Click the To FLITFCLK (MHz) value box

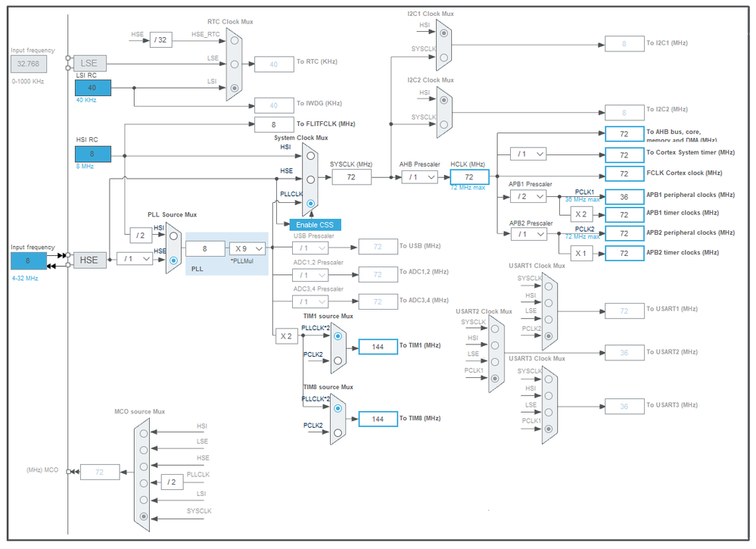(274, 124)
